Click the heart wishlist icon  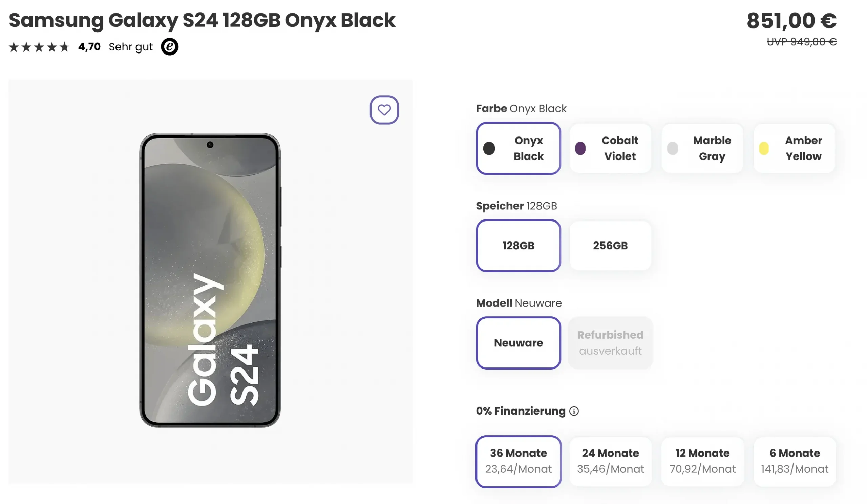(x=384, y=109)
